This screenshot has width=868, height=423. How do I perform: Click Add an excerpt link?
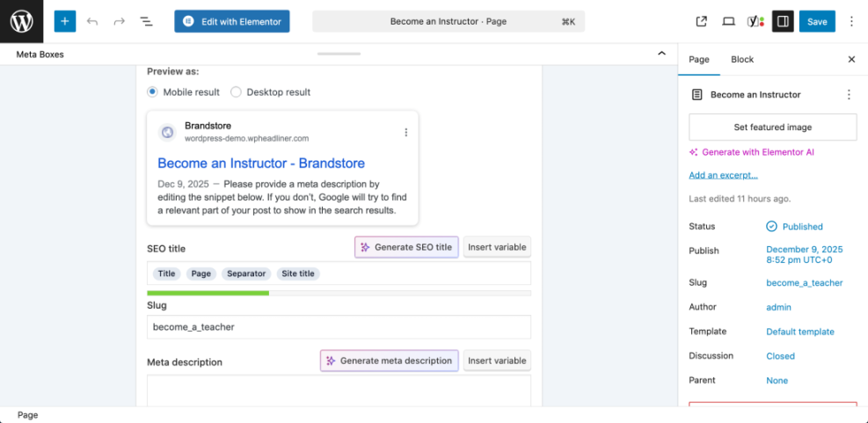tap(724, 175)
